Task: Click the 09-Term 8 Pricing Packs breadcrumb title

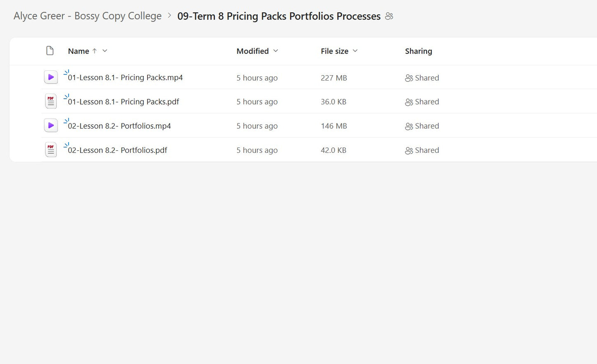Action: click(x=279, y=16)
